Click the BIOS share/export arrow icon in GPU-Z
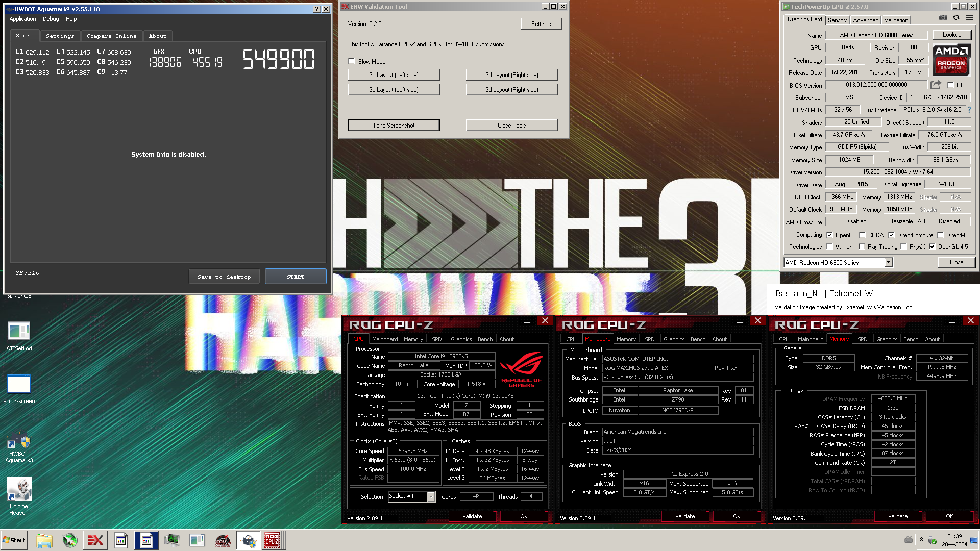 [x=936, y=85]
